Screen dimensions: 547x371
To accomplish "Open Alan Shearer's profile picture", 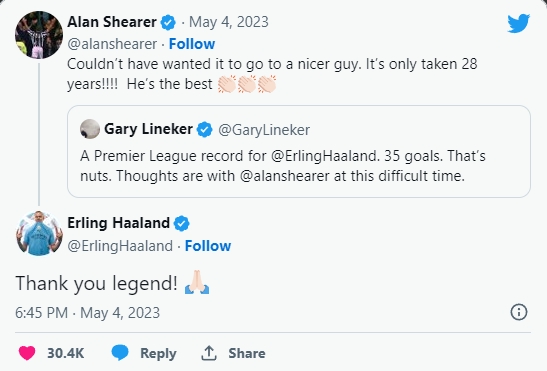I will coord(39,35).
